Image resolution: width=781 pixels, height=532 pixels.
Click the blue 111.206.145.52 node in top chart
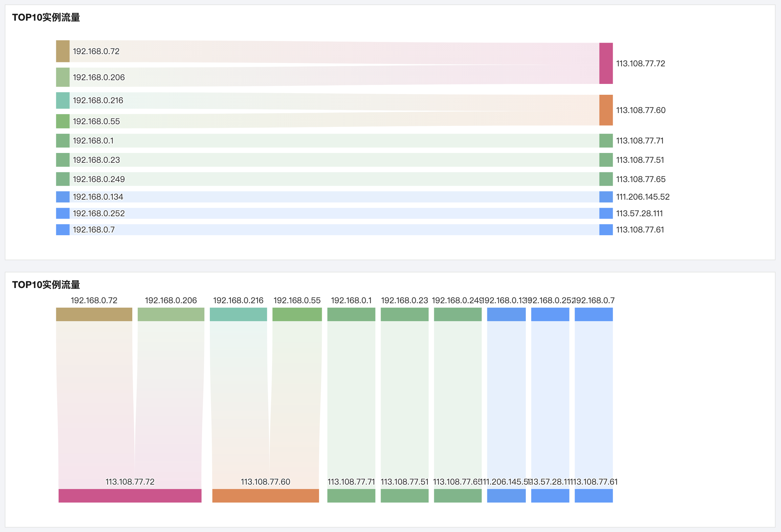[606, 197]
